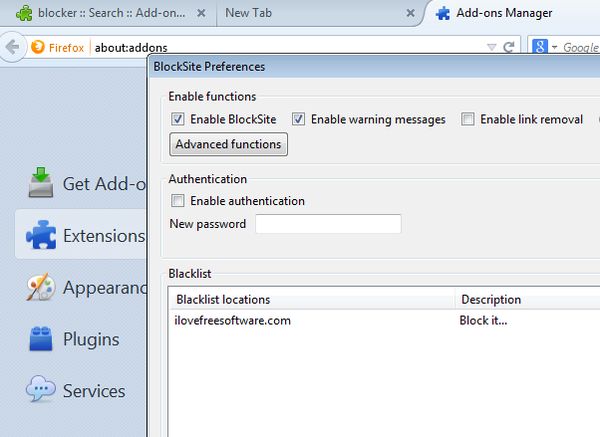This screenshot has height=437, width=600.
Task: Click the Firefox site identity icon
Action: (39, 47)
